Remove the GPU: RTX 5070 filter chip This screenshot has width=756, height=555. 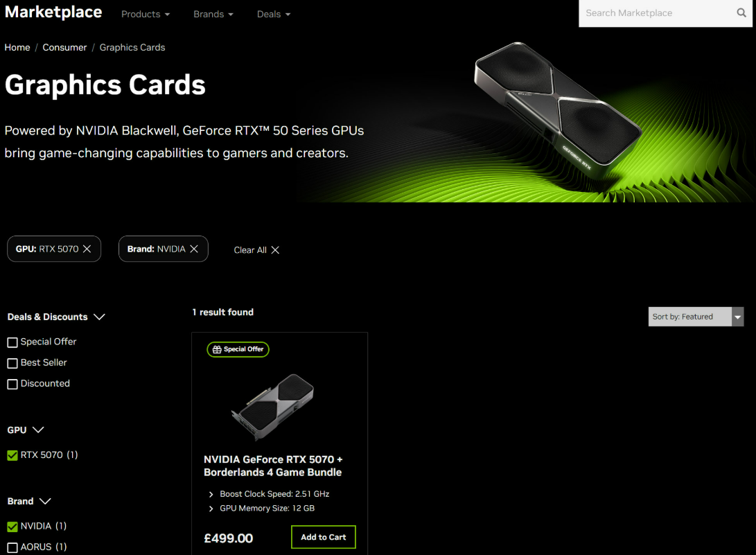pos(87,249)
